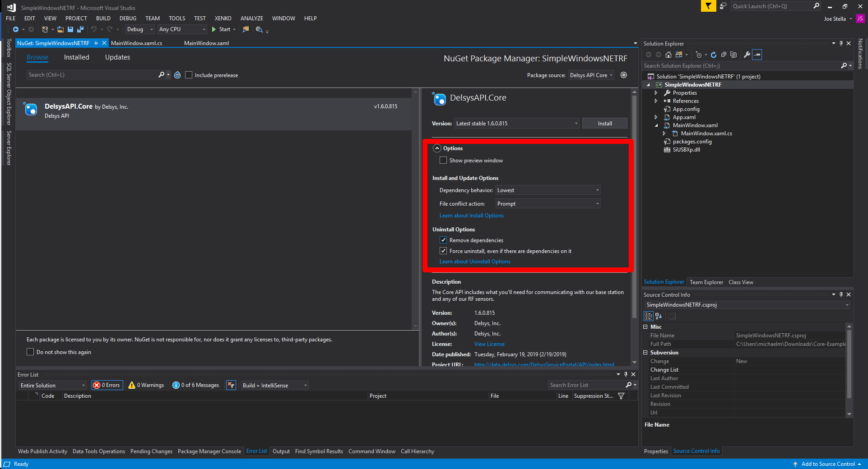The image size is (868, 469).
Task: Click the Save icon in toolbar
Action: tap(70, 29)
